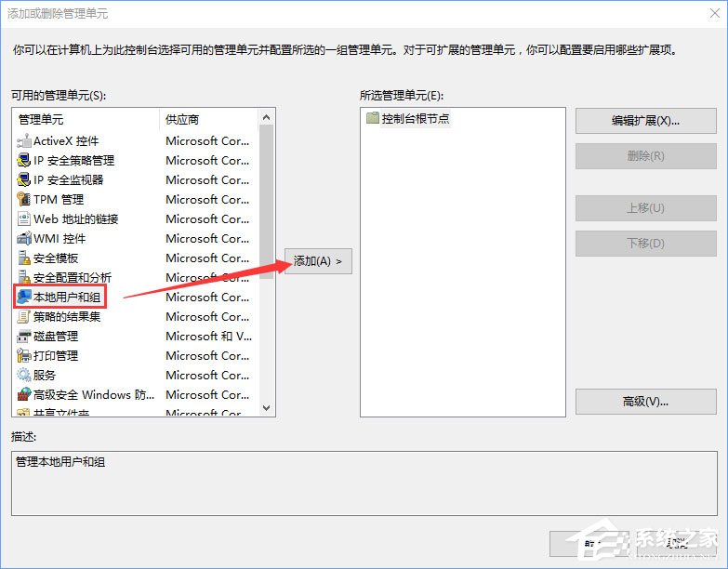Click the 控制台根节点 folder icon
Image resolution: width=728 pixels, height=569 pixels.
point(373,118)
